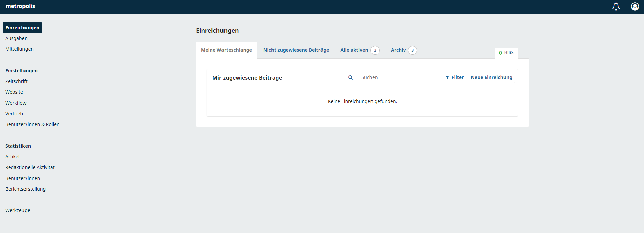Switch to Nicht zugewiesene Beiträge tab
644x233 pixels.
click(296, 50)
